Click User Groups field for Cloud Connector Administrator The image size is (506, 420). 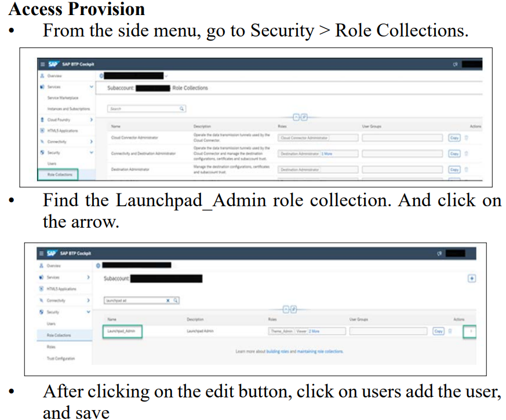402,138
